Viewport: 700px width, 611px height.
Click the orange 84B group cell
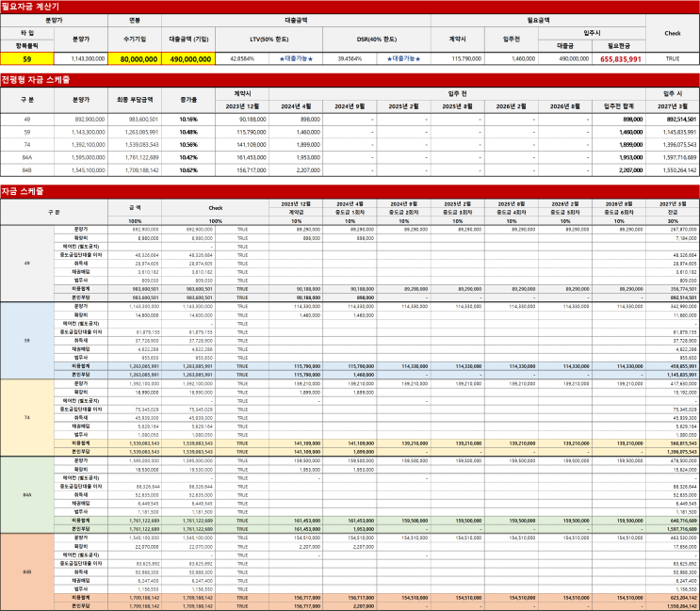click(x=27, y=571)
